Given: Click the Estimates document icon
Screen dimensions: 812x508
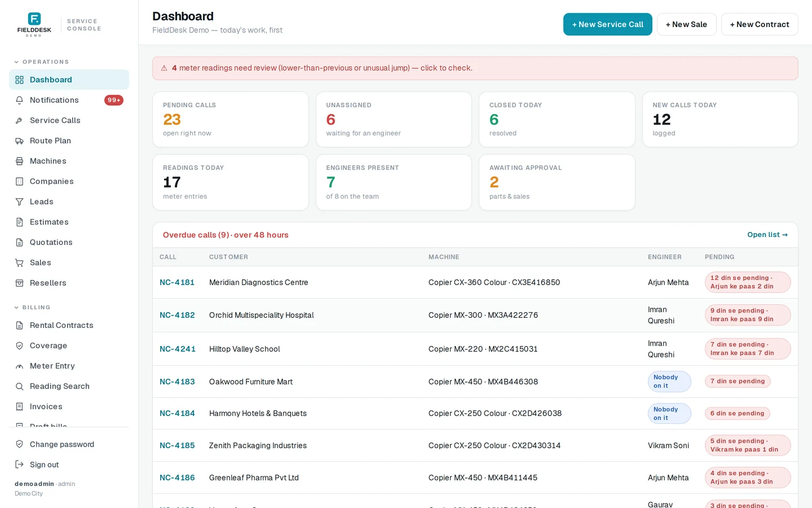Looking at the screenshot, I should [x=19, y=222].
